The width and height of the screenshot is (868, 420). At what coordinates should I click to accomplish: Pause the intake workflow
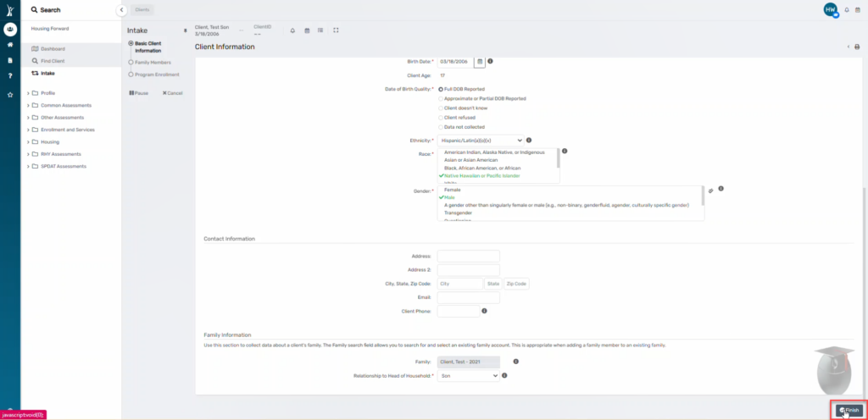tap(138, 93)
